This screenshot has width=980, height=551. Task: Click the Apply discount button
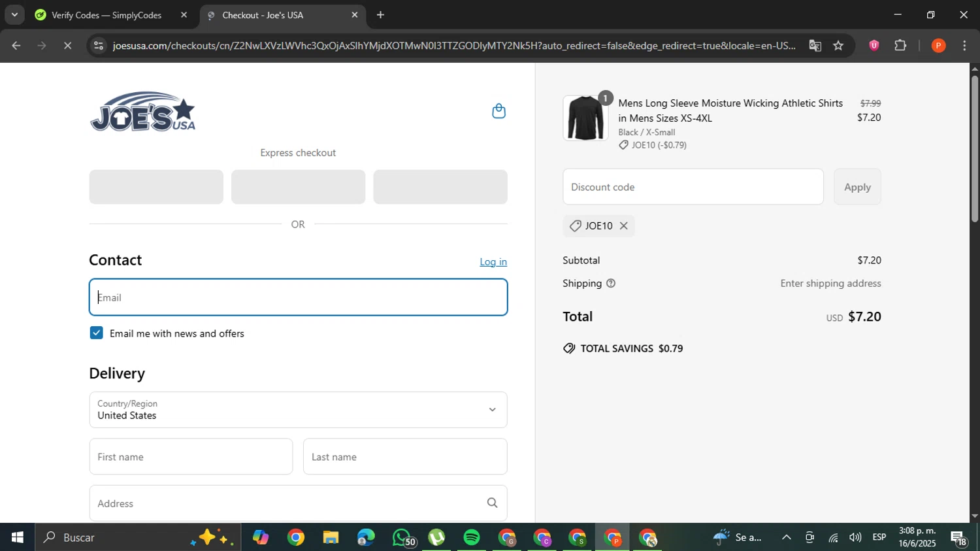[x=857, y=186]
